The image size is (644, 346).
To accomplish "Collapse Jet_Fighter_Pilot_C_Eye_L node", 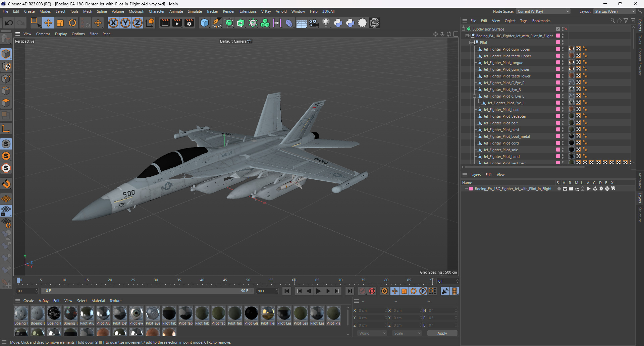I will tap(475, 96).
